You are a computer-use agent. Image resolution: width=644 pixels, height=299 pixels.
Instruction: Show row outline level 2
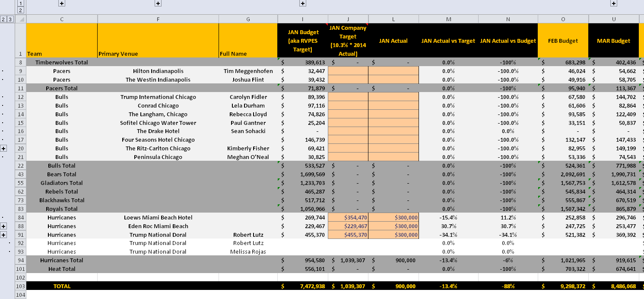[3, 19]
